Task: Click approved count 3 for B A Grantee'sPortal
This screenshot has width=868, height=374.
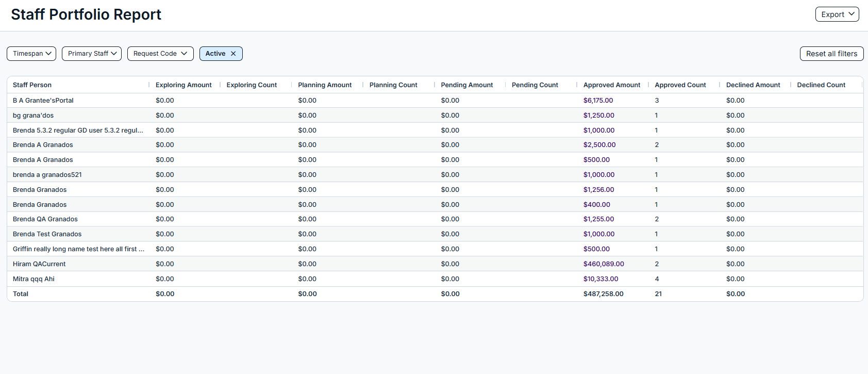Action: tap(657, 101)
